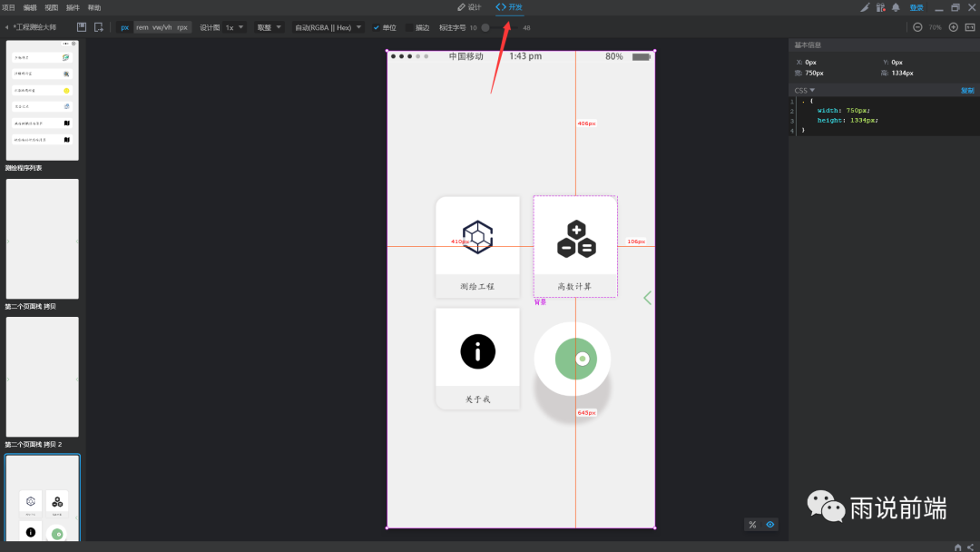The height and width of the screenshot is (552, 980).
Task: Click the 测绘工程 caption text on canvas
Action: 477,286
